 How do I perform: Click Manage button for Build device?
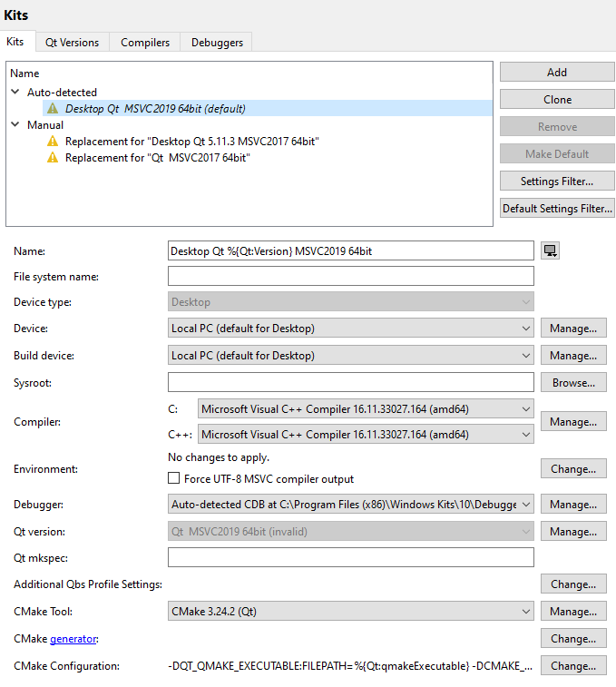coord(573,356)
